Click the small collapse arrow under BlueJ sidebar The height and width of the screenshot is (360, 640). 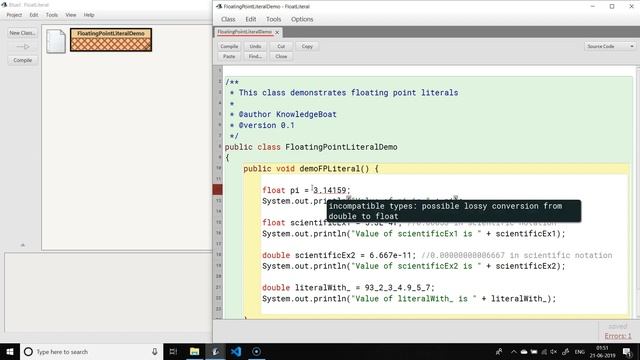tap(22, 245)
